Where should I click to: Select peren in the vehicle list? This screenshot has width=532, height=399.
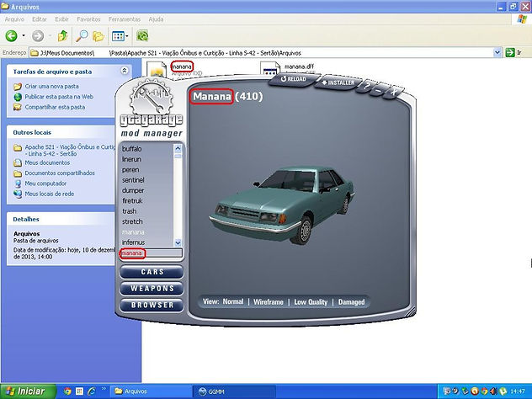click(130, 170)
